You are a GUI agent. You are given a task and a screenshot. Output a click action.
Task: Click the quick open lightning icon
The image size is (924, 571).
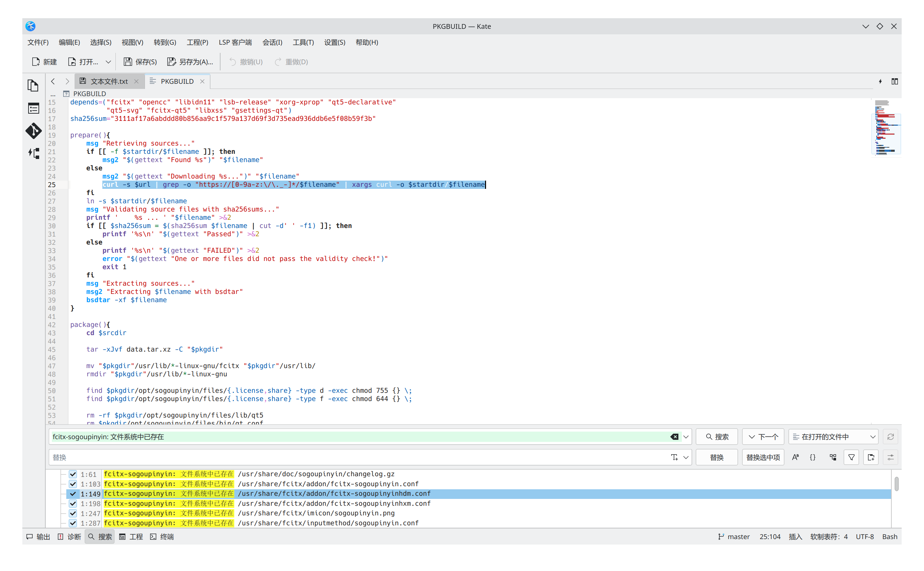pos(880,81)
